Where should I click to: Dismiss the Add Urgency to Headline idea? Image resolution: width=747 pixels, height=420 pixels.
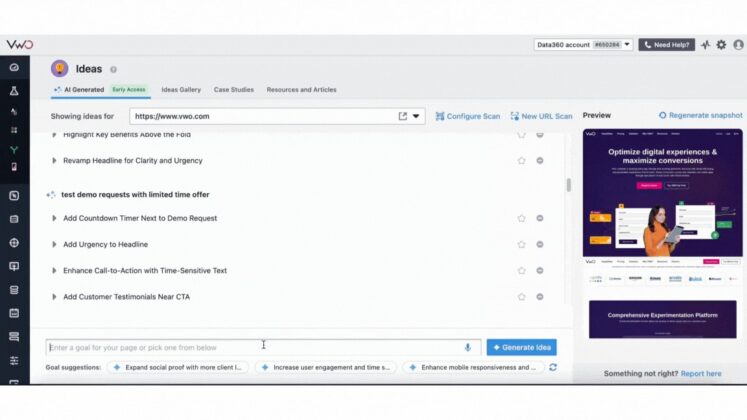tap(539, 244)
